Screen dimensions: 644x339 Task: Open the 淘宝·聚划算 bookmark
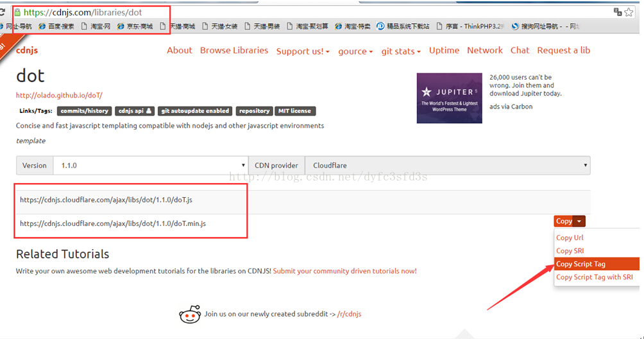coord(308,26)
